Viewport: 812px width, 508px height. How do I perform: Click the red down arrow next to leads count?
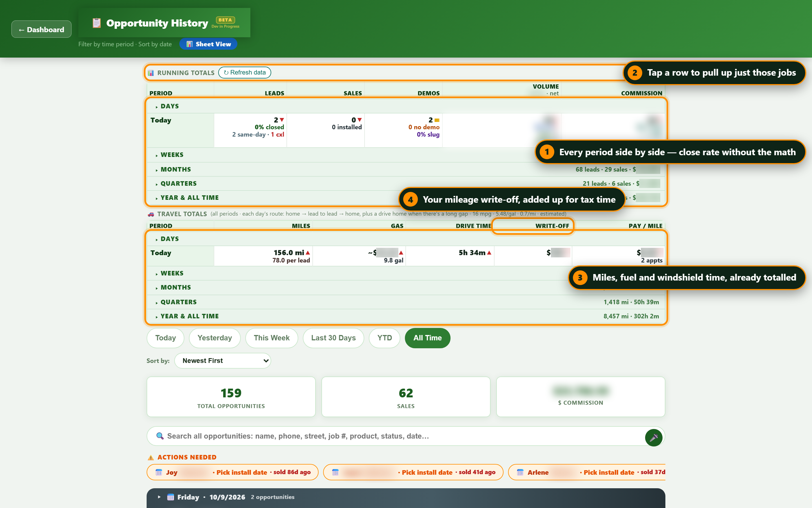(282, 120)
